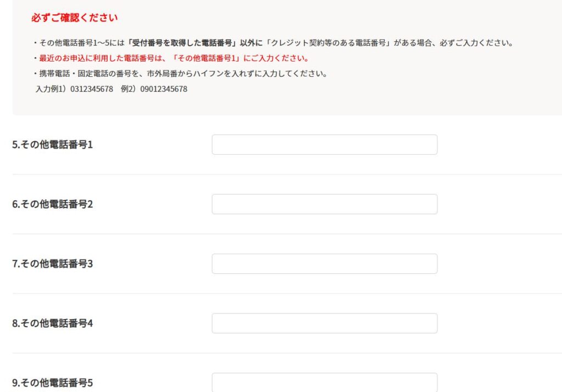Click the label 6.その他電話番号2
This screenshot has width=562, height=392.
(52, 204)
